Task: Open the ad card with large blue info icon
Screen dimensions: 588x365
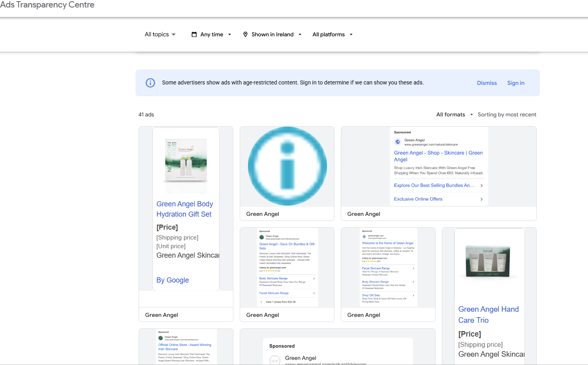Action: pos(287,174)
